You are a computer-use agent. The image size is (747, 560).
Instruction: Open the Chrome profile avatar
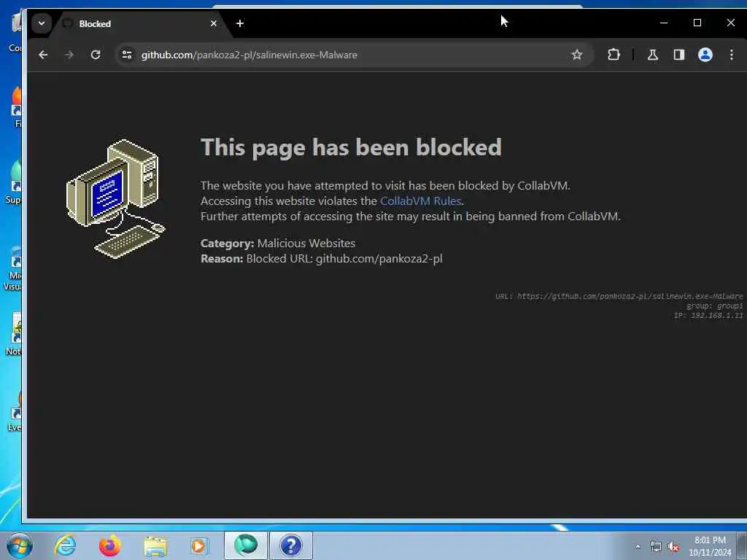(x=705, y=55)
